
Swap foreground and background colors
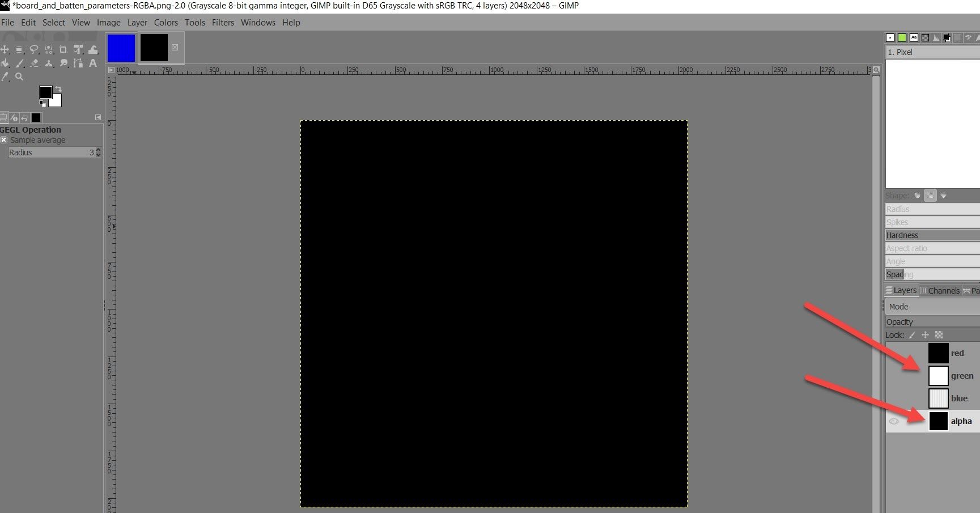click(58, 90)
